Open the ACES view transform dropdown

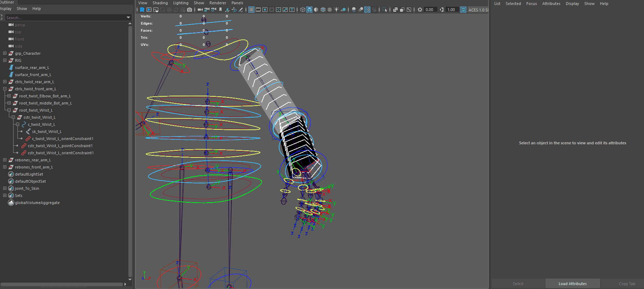tap(478, 10)
